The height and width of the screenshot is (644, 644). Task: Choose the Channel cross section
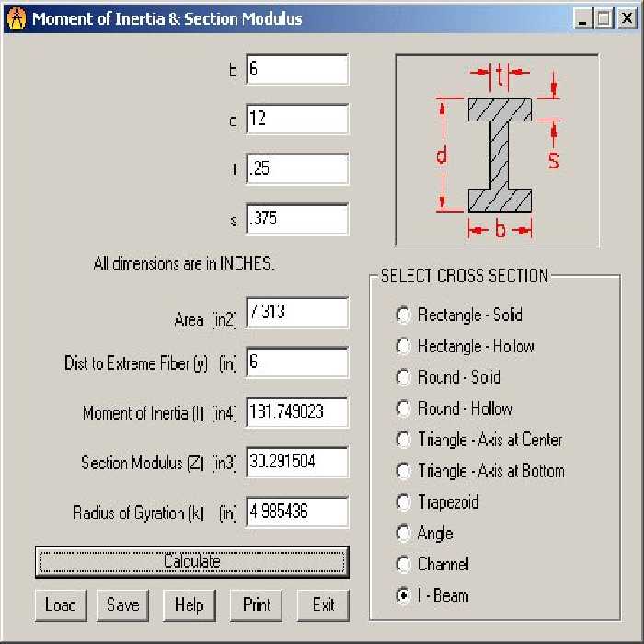(432, 564)
